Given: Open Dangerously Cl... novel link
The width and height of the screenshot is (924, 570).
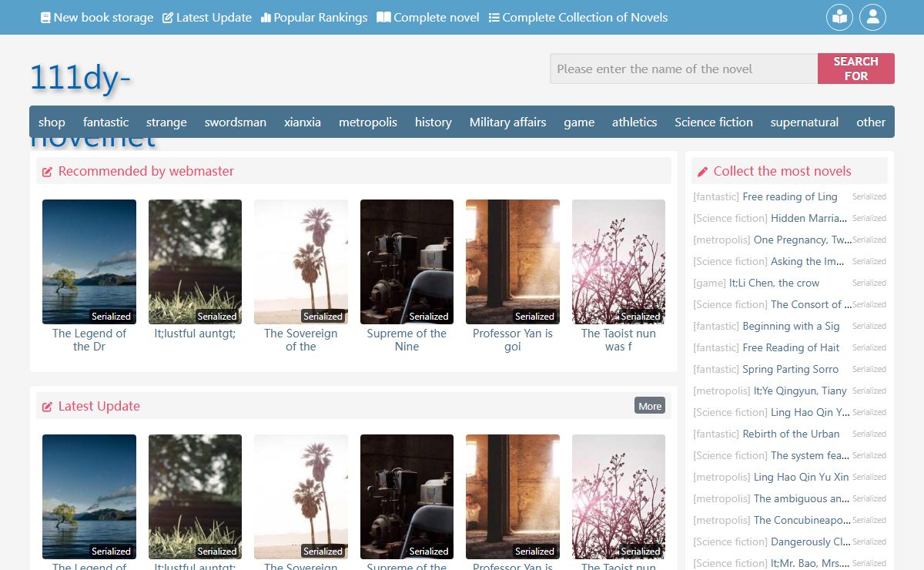Looking at the screenshot, I should (811, 541).
